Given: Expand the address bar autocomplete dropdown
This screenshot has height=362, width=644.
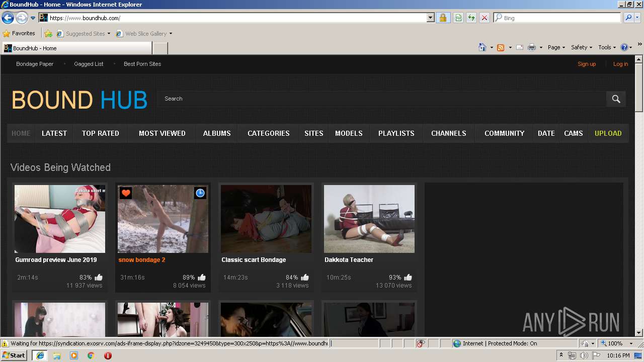Looking at the screenshot, I should click(x=430, y=18).
